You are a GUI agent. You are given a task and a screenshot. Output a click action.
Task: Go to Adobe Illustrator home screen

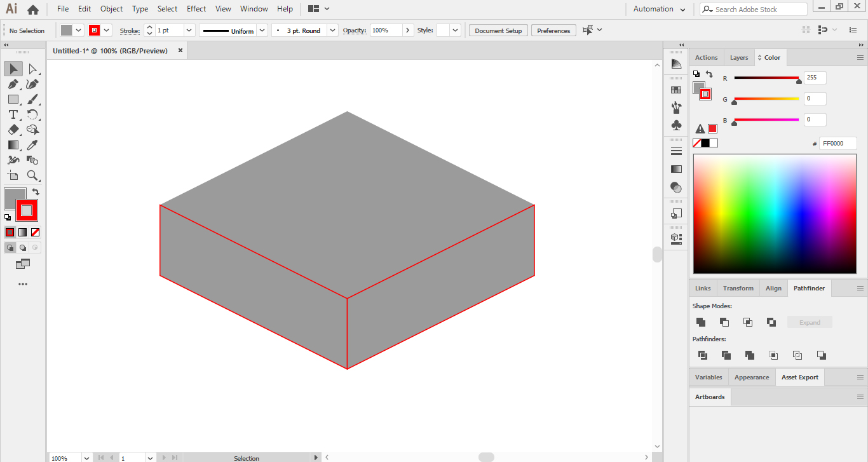tap(33, 9)
